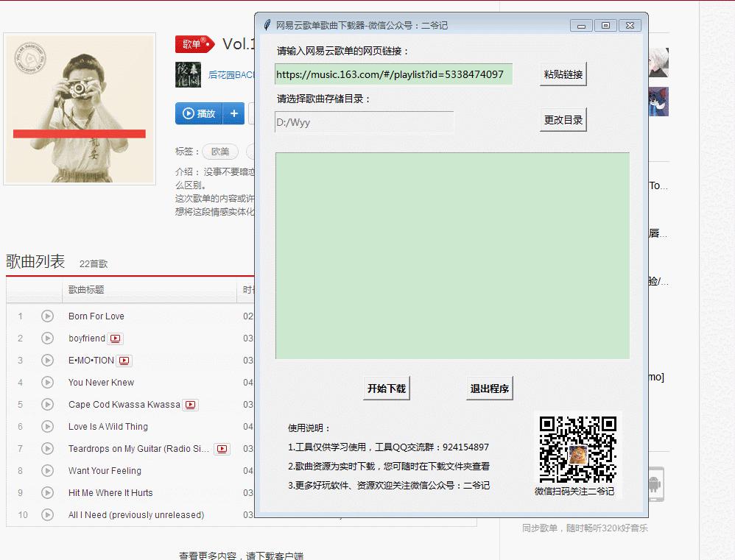Open MV icon next to boyfriend
This screenshot has height=560, width=735.
pos(116,339)
